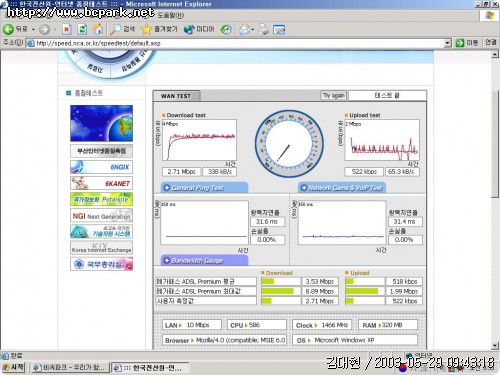Open the Potalsite banner link

point(101,199)
